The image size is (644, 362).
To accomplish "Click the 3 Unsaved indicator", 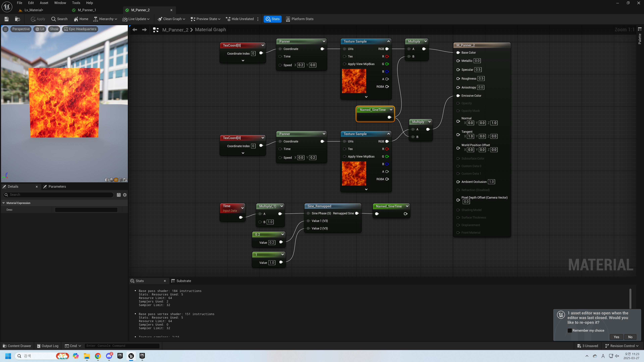I will 587,346.
